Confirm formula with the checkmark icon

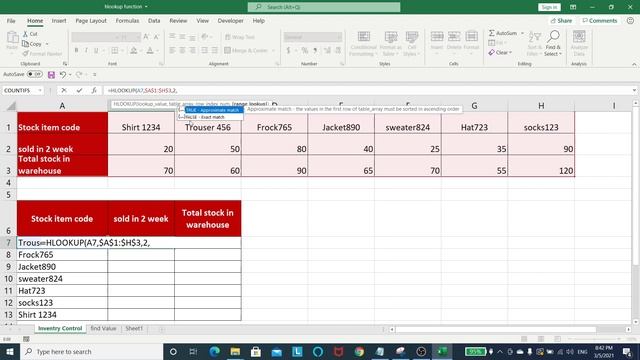tap(79, 90)
